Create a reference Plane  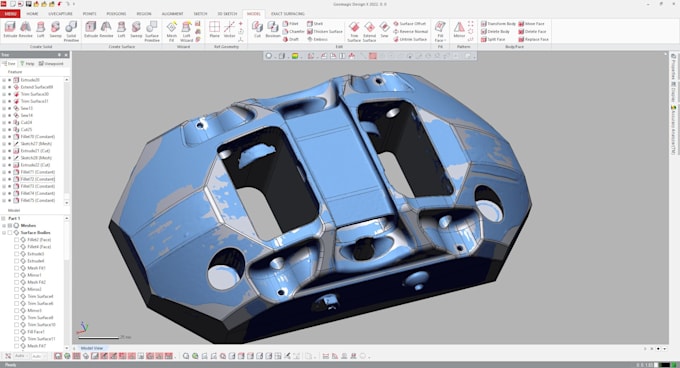tap(214, 30)
